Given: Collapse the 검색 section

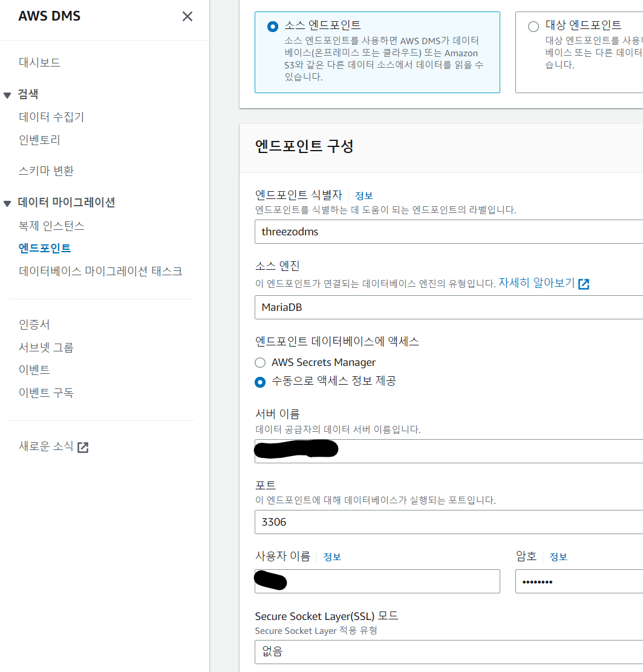Looking at the screenshot, I should point(7,95).
